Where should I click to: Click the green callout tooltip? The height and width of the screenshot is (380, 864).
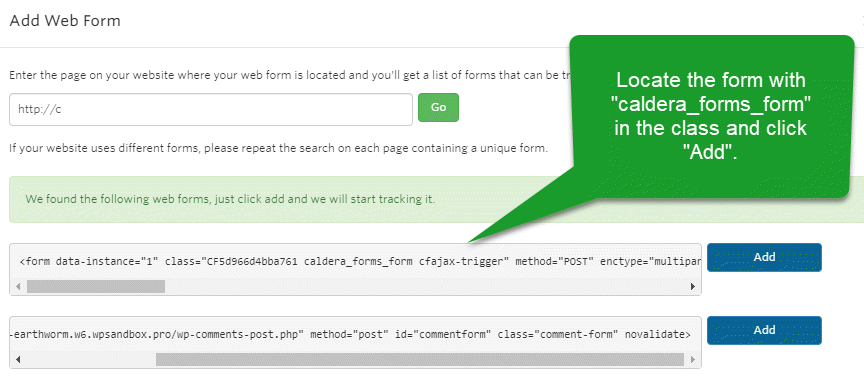tap(712, 117)
